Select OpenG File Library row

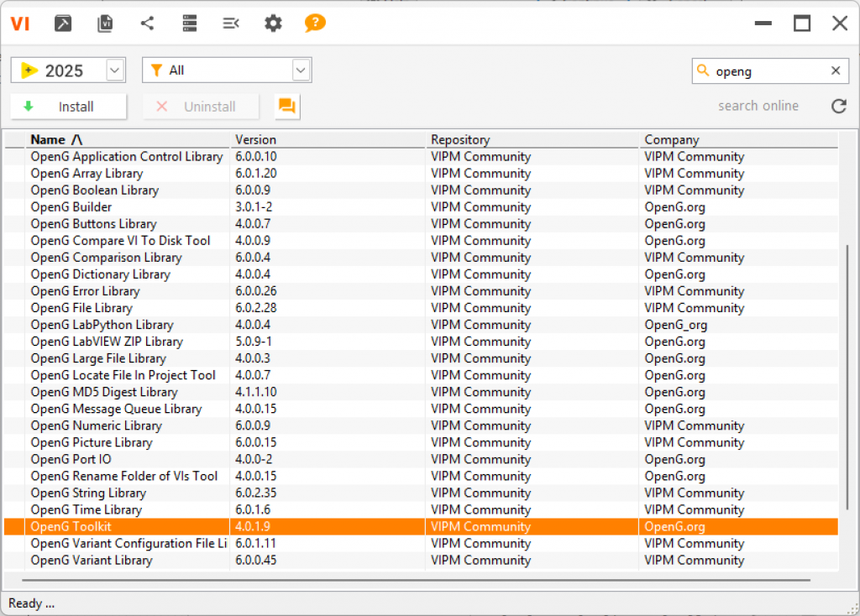coord(422,308)
